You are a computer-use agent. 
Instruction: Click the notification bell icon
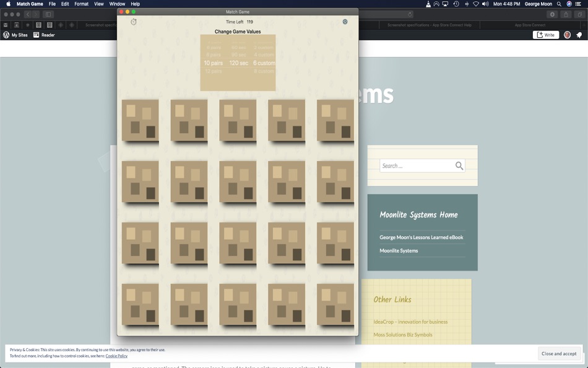coord(580,35)
